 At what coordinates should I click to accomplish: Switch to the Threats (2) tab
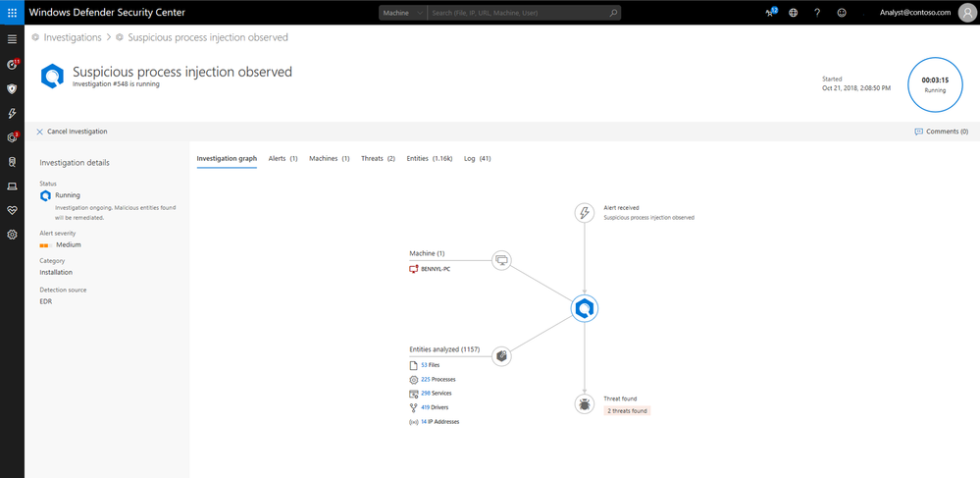tap(378, 159)
